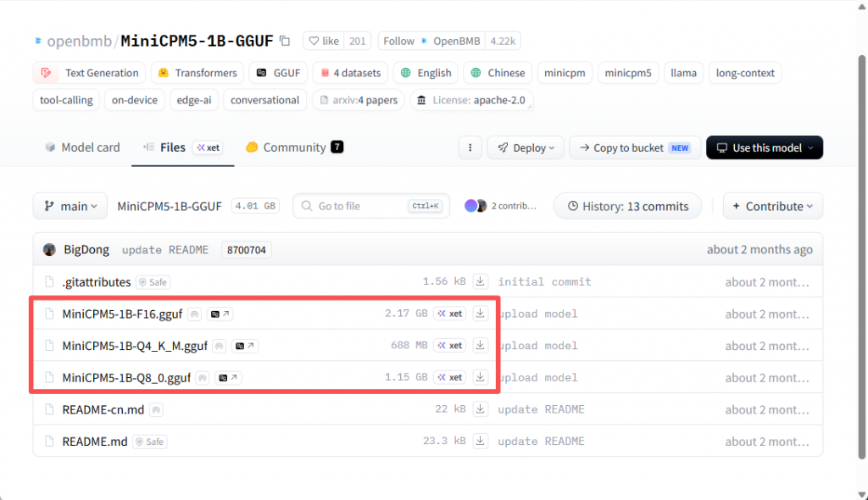Select the on-device tag

135,100
